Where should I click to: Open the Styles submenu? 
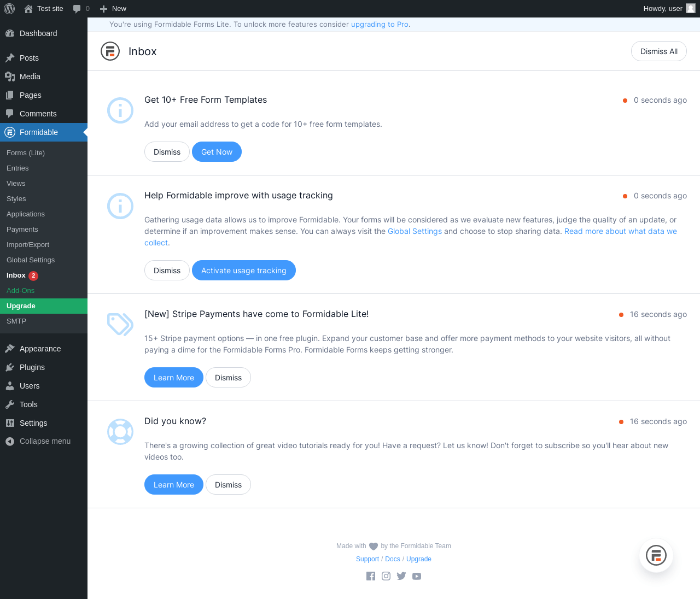coord(44,199)
